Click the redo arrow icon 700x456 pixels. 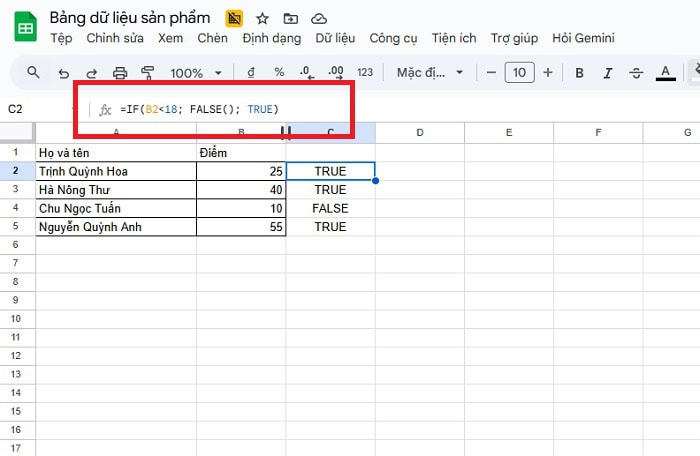pyautogui.click(x=92, y=73)
